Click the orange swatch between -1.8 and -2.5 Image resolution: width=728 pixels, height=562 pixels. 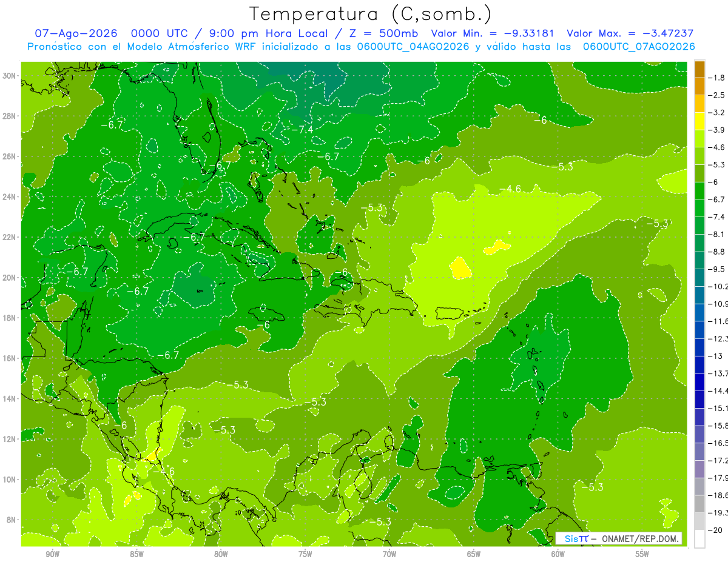pyautogui.click(x=699, y=87)
